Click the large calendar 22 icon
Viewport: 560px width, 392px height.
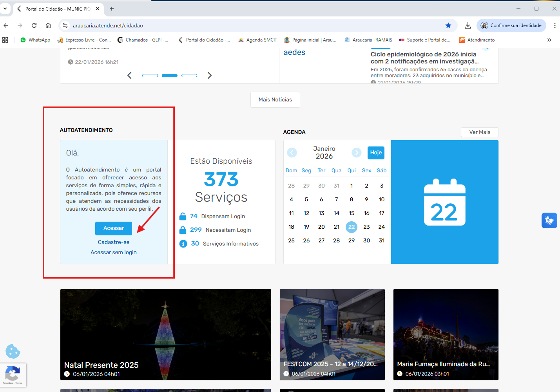click(x=445, y=202)
